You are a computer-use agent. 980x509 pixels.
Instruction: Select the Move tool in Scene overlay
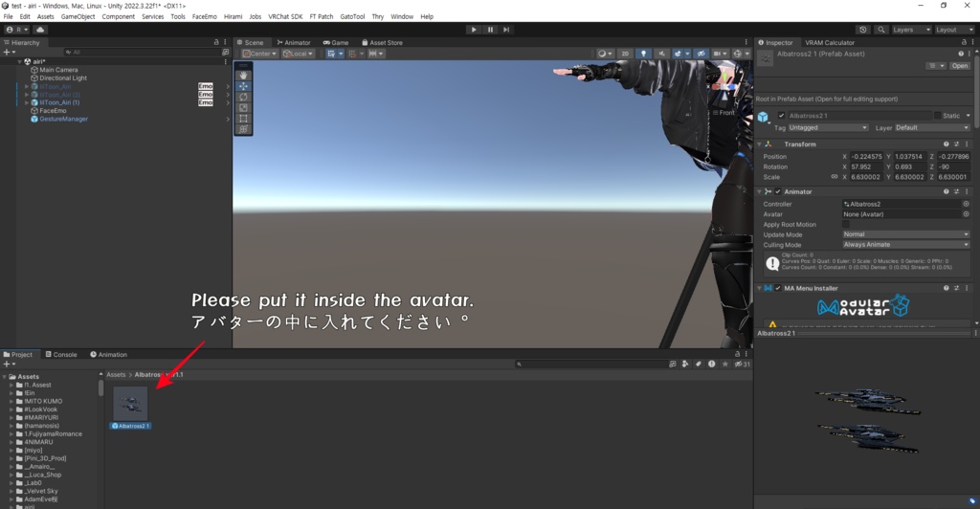coord(243,86)
